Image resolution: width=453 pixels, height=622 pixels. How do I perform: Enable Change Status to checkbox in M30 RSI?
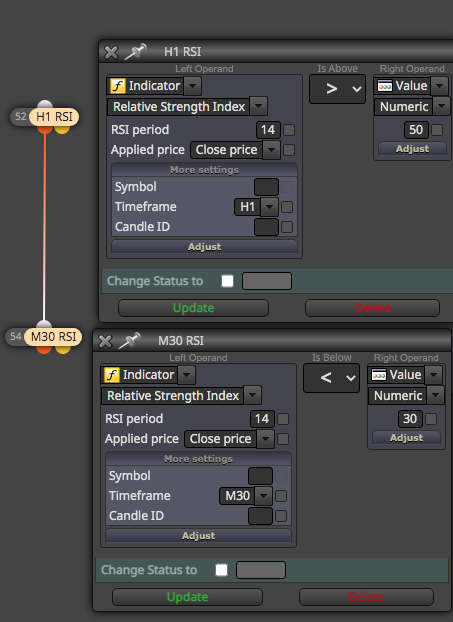[221, 570]
